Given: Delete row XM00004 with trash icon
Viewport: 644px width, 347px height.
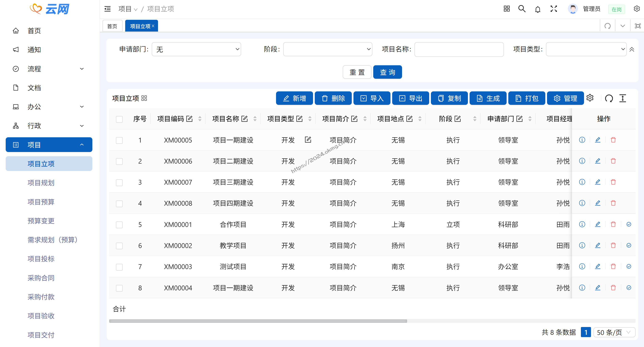Looking at the screenshot, I should [613, 288].
